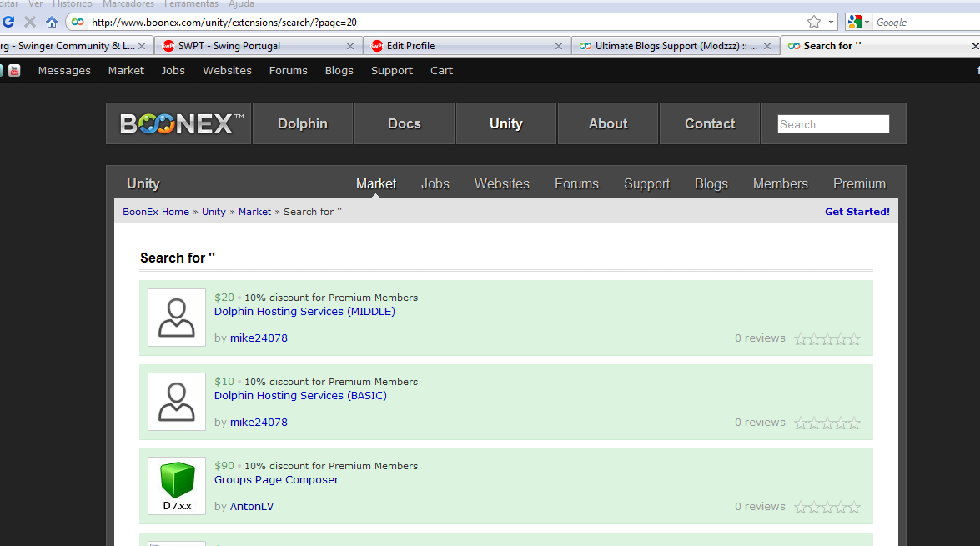Switch to the Edit Profile tab
This screenshot has height=546, width=980.
(x=410, y=46)
